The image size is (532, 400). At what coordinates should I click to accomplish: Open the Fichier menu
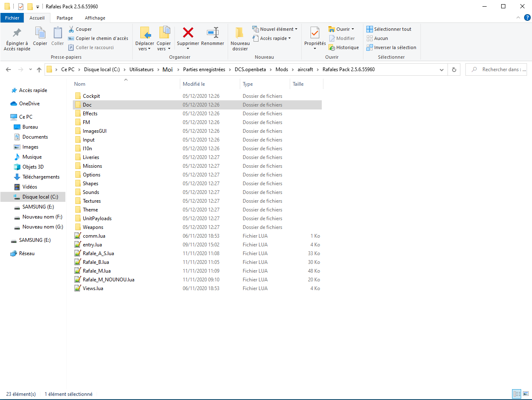[12, 18]
